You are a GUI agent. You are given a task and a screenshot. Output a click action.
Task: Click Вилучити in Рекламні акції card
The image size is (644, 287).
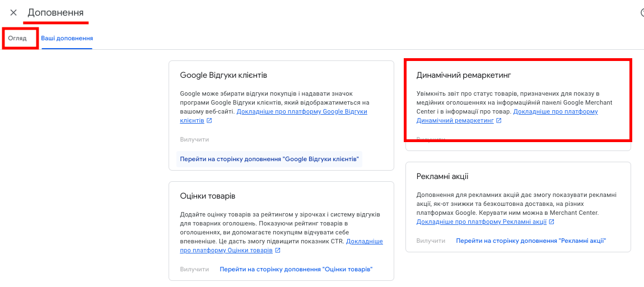[431, 241]
